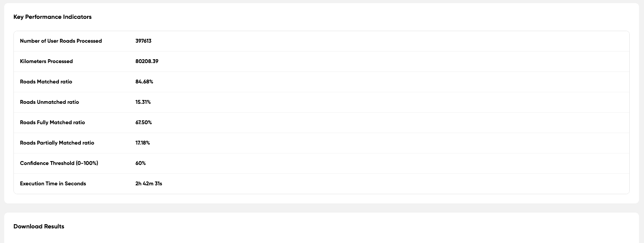The width and height of the screenshot is (644, 243).
Task: Select the 60% confidence threshold value
Action: tap(141, 163)
